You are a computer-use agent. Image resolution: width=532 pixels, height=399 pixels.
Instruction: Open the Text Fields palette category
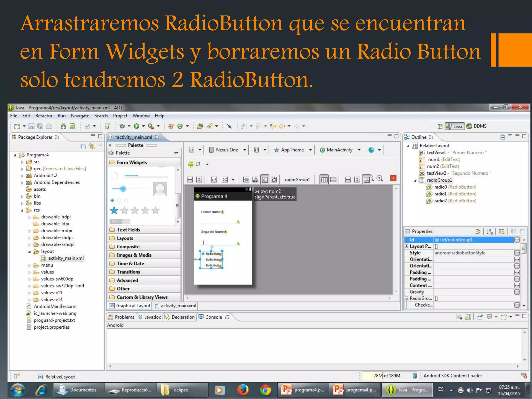pos(144,230)
